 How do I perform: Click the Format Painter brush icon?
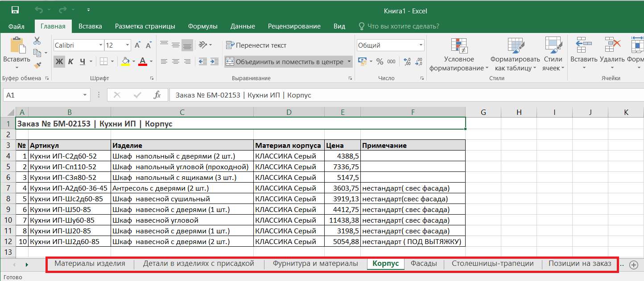37,65
